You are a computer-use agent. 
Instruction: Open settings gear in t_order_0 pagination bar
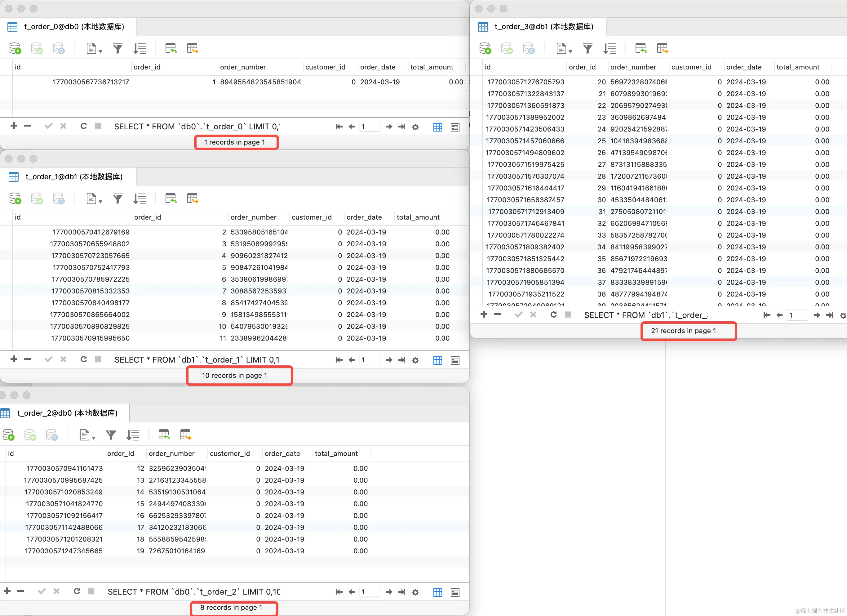(x=415, y=127)
